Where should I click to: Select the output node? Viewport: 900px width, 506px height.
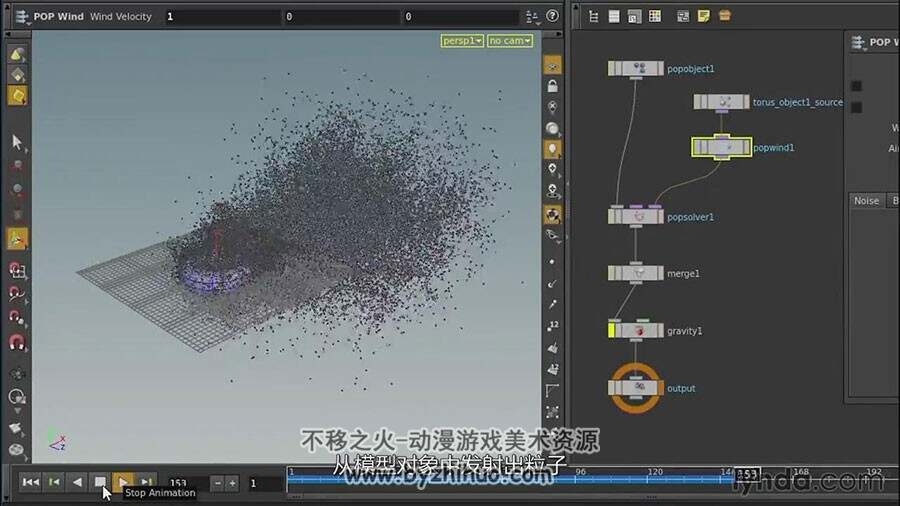coord(635,388)
